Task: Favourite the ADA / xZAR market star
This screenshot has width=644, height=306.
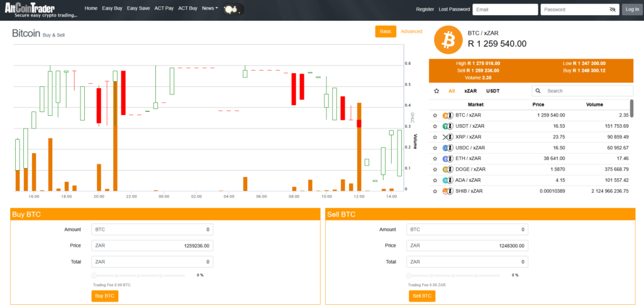Action: tap(435, 180)
